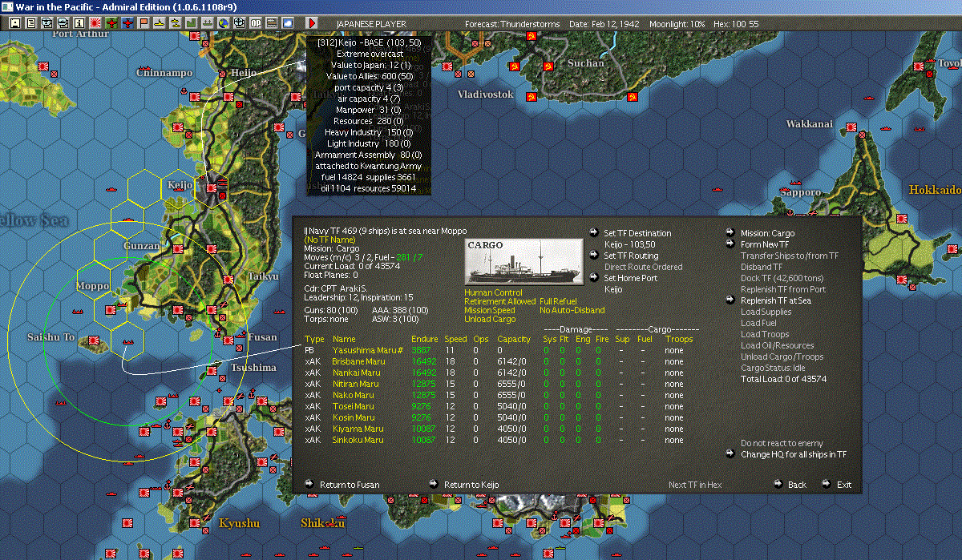The width and height of the screenshot is (962, 560).
Task: Change the Mission: Cargo type
Action: pyautogui.click(x=767, y=233)
